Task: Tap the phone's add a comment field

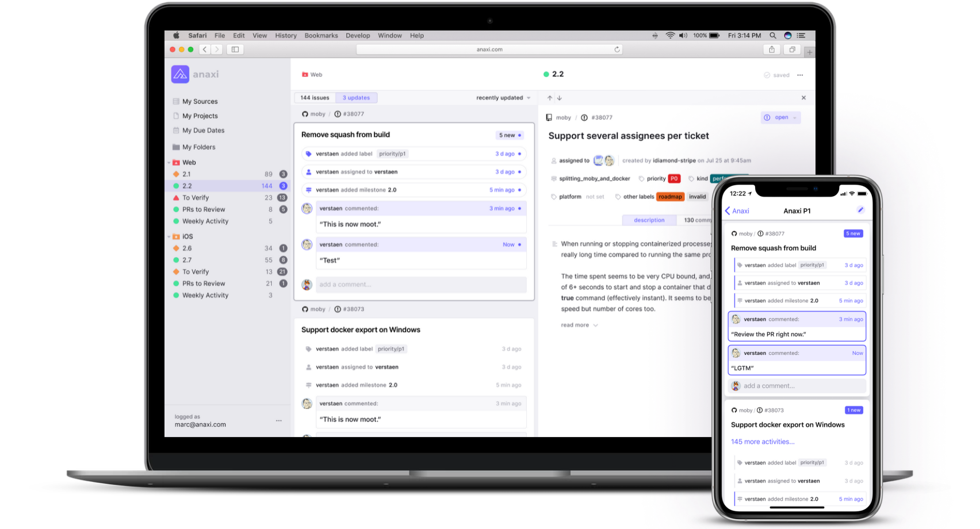Action: [x=797, y=386]
